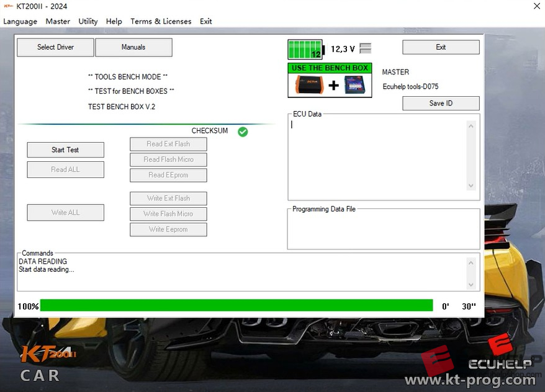Click the Write Ext Flash button
The image size is (545, 392).
(168, 198)
